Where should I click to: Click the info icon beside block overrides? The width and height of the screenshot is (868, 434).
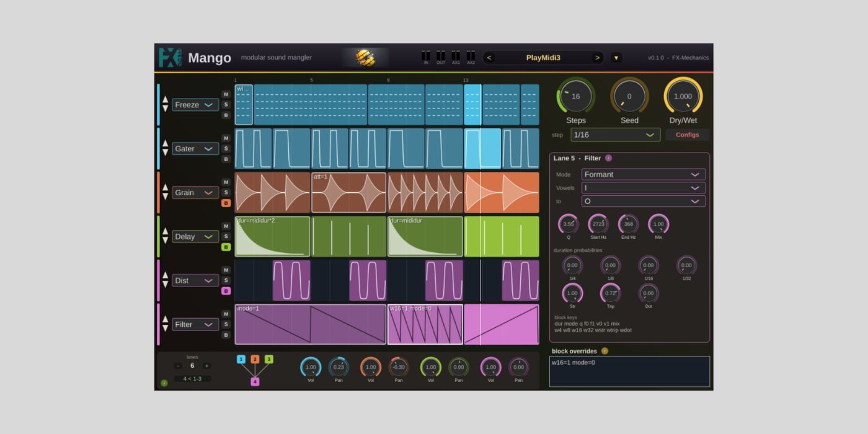click(x=604, y=351)
